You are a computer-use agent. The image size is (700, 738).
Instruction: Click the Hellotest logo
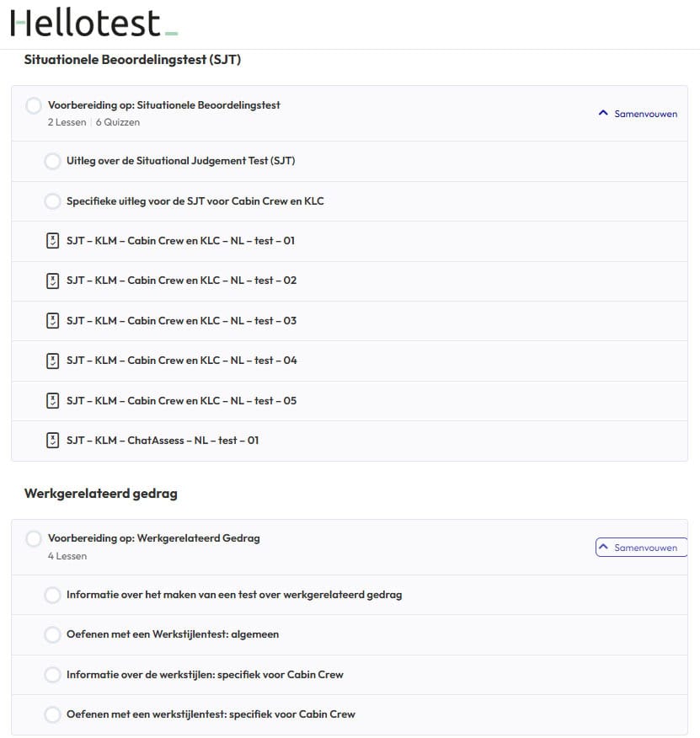pyautogui.click(x=94, y=23)
